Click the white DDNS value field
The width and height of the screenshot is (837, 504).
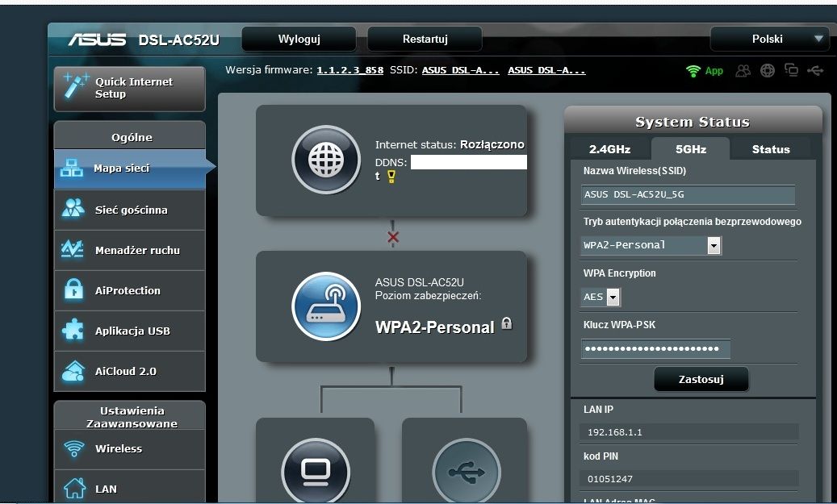[x=468, y=162]
